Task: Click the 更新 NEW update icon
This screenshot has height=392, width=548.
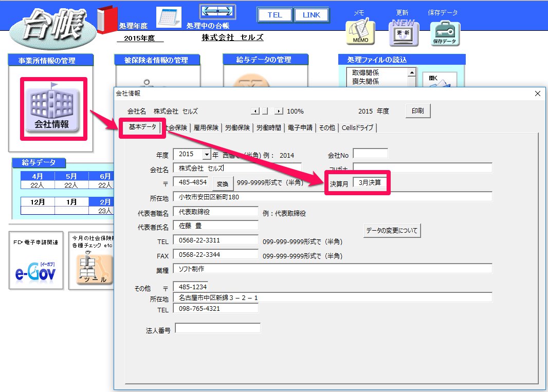Action: coord(404,33)
